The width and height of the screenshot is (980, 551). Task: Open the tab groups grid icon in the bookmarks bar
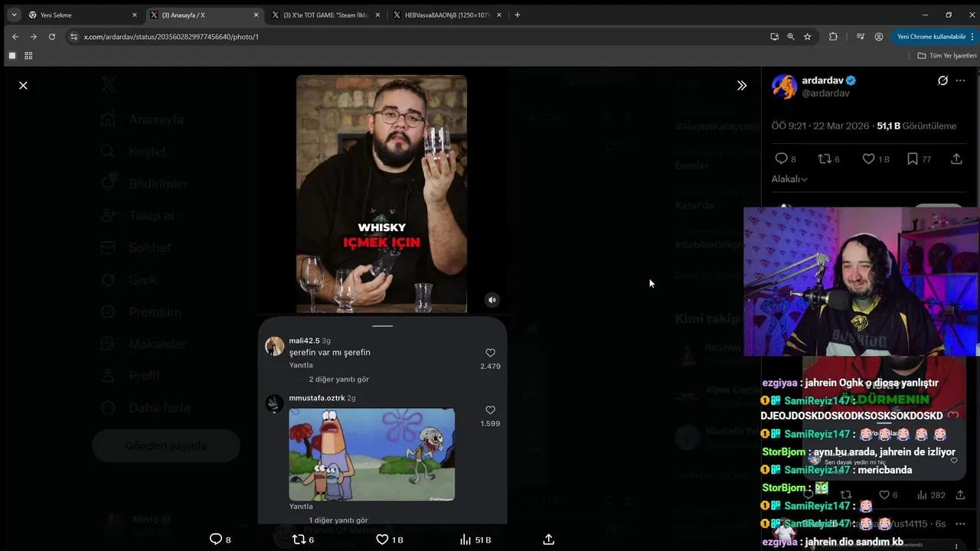pyautogui.click(x=28, y=56)
